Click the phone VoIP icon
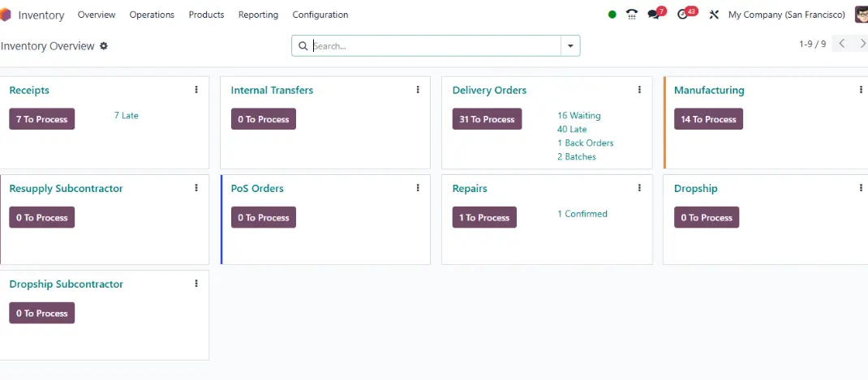 (x=632, y=15)
